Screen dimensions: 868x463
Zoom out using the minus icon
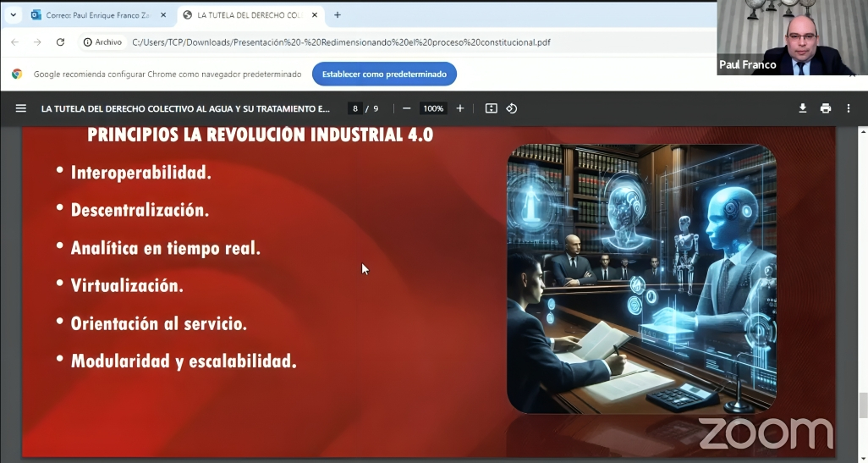pos(407,108)
